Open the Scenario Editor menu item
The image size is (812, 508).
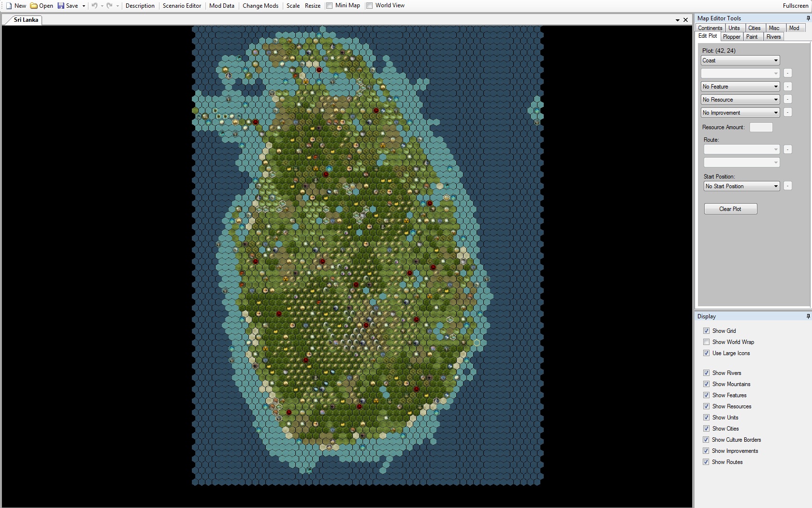[182, 6]
